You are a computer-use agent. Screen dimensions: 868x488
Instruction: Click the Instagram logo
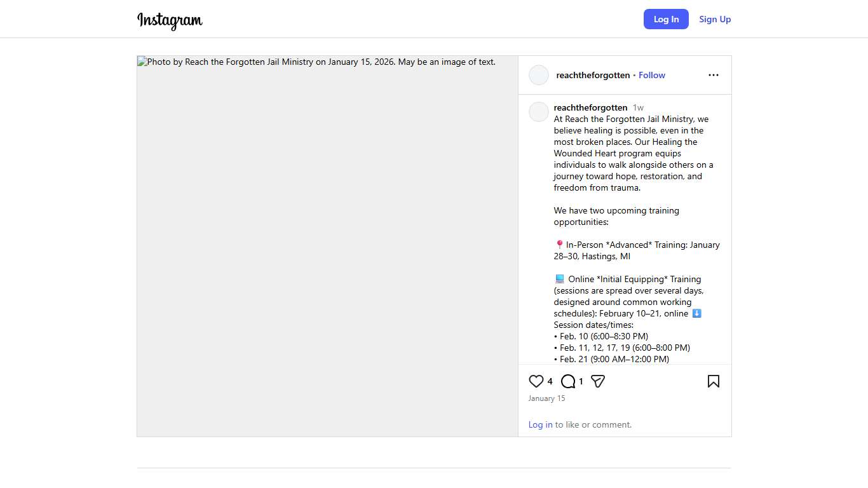[170, 20]
